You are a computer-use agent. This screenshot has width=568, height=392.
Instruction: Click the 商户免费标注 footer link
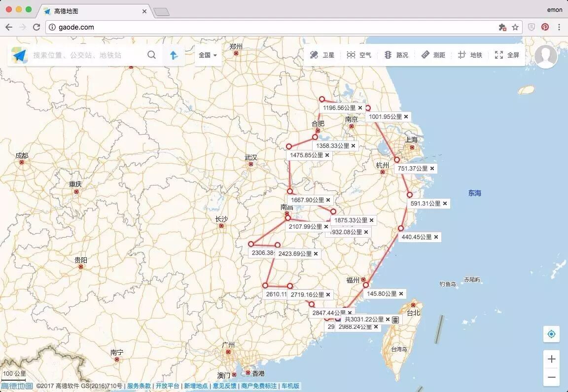tap(259, 386)
